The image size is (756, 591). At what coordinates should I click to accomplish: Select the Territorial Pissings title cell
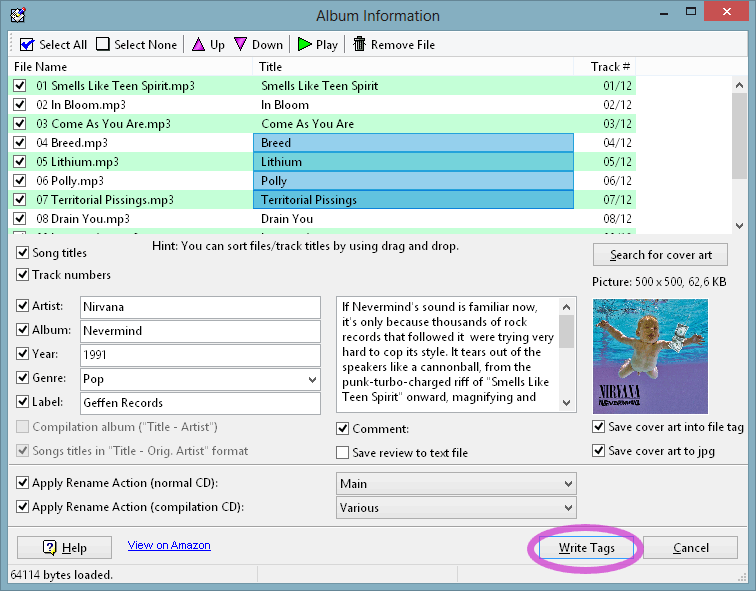pyautogui.click(x=413, y=200)
